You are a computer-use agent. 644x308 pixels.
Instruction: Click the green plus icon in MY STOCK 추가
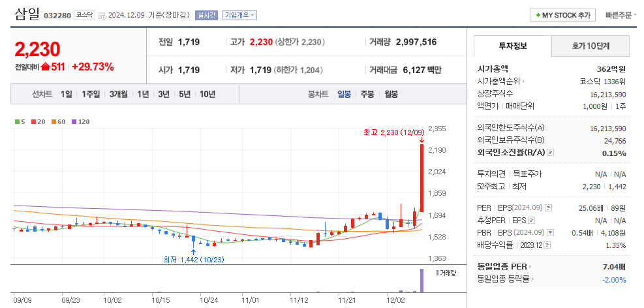(538, 15)
